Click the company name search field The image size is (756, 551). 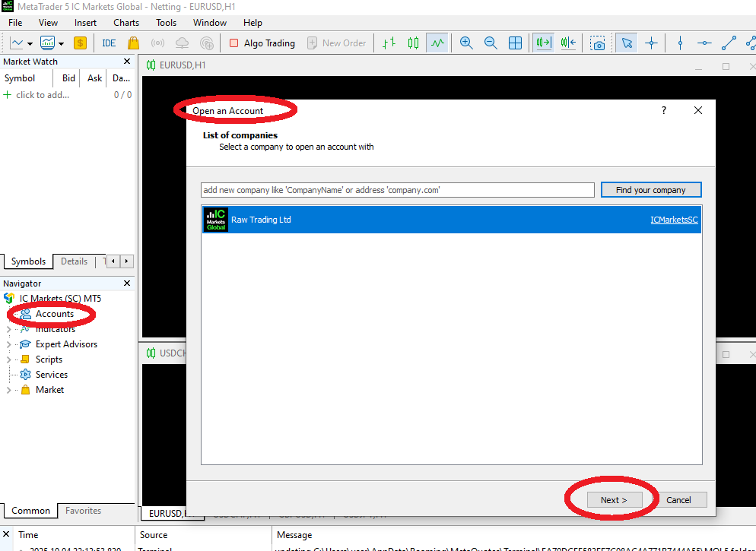click(x=397, y=189)
